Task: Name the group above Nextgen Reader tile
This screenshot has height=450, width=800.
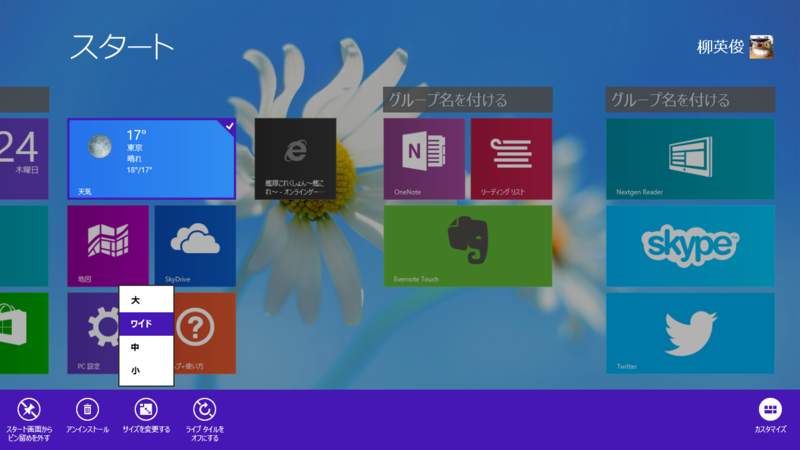Action: [x=690, y=99]
